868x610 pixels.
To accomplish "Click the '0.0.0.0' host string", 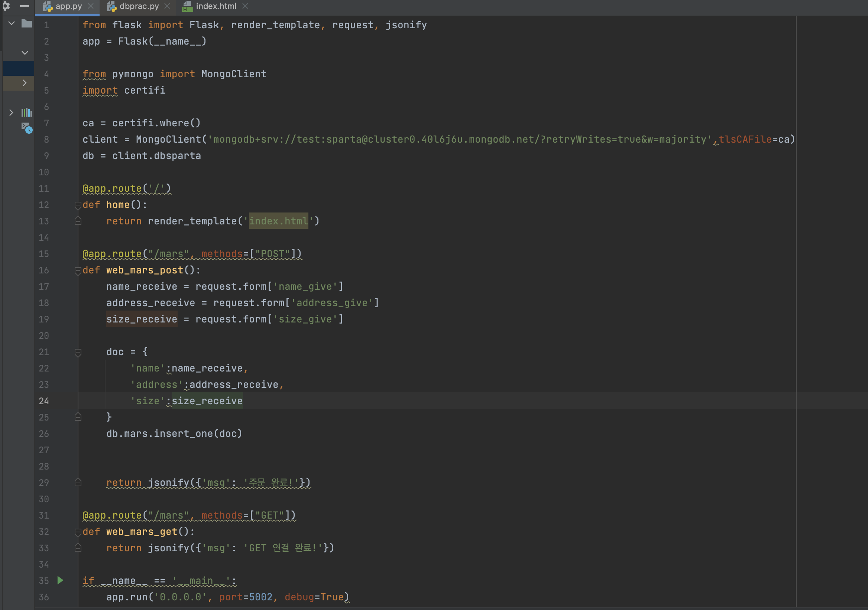I will point(181,597).
